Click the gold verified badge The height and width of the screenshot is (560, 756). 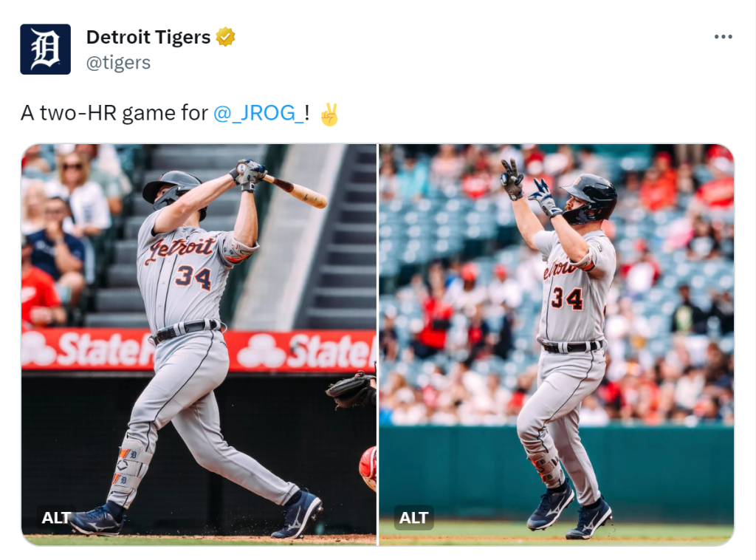click(x=225, y=37)
